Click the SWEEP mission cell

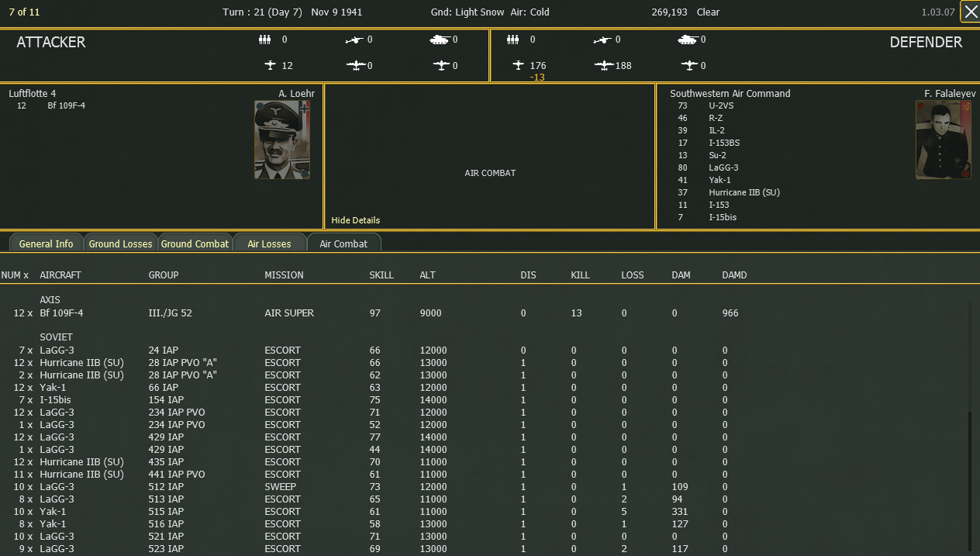(281, 487)
